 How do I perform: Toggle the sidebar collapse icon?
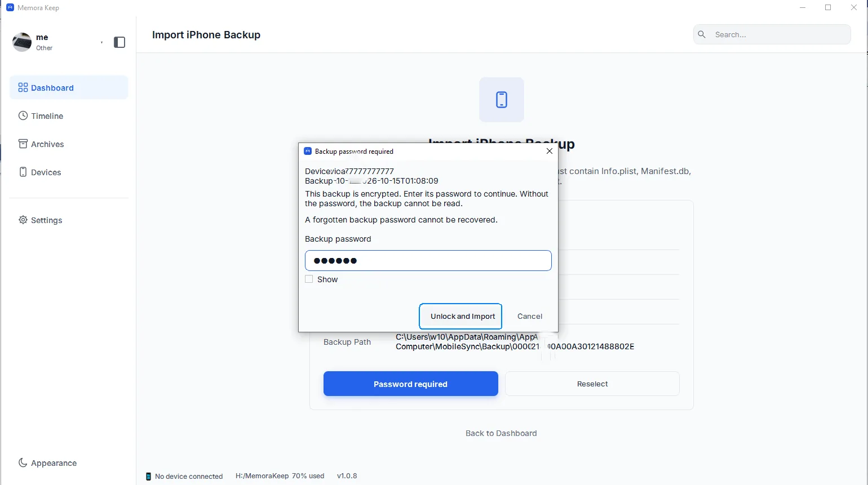click(x=119, y=42)
